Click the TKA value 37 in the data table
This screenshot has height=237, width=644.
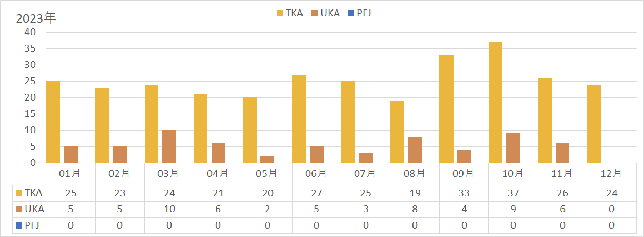click(513, 193)
